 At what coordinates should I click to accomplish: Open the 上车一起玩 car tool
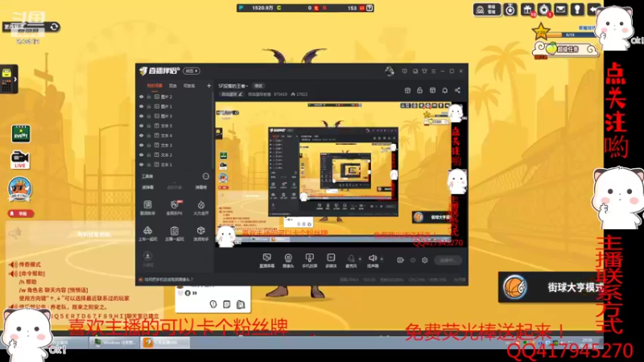coord(147,233)
